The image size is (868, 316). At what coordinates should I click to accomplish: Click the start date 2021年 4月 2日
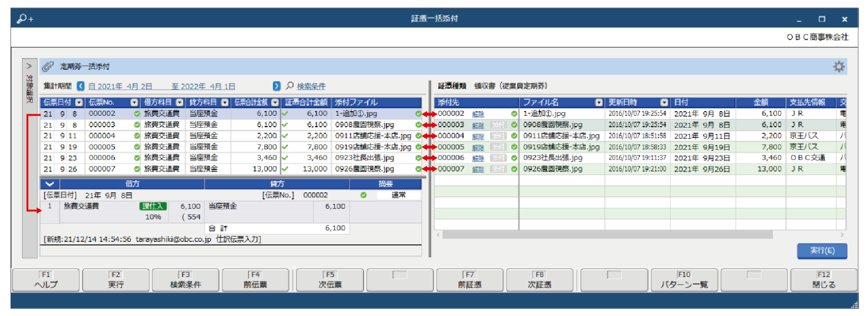pyautogui.click(x=120, y=86)
